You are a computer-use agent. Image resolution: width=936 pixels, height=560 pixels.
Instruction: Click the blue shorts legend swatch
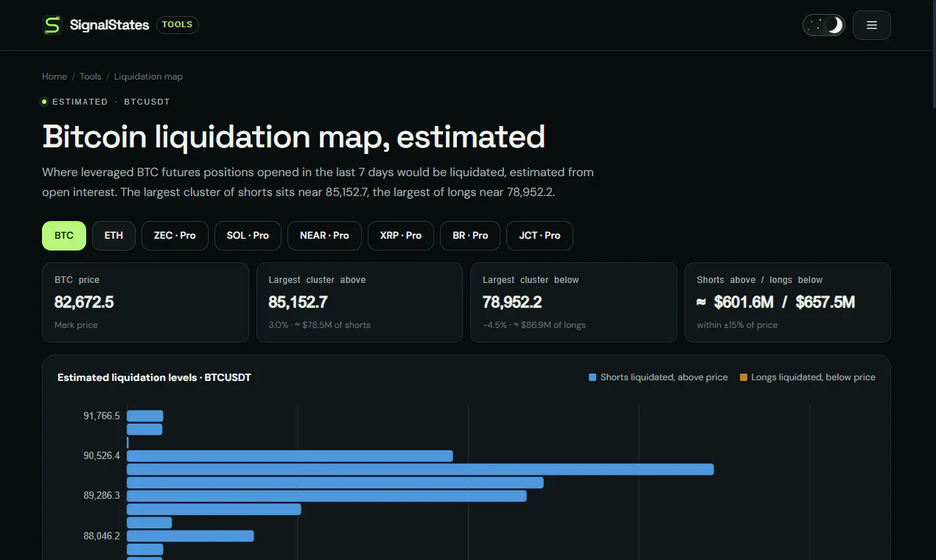point(593,377)
